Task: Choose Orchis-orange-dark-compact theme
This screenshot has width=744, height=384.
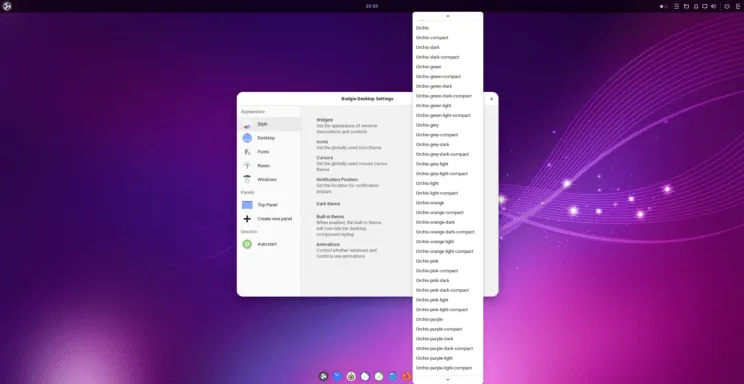Action: 448,232
